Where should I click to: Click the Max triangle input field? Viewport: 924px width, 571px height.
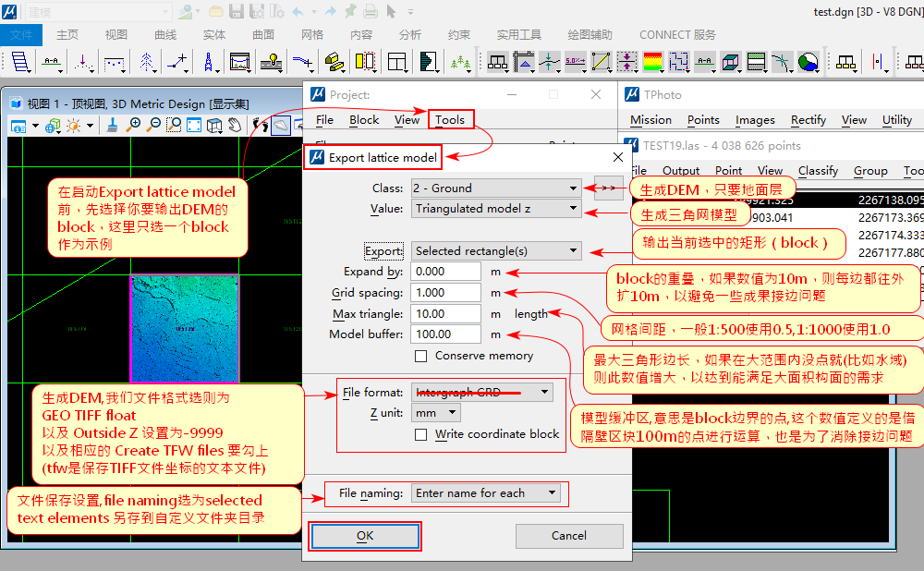[446, 314]
